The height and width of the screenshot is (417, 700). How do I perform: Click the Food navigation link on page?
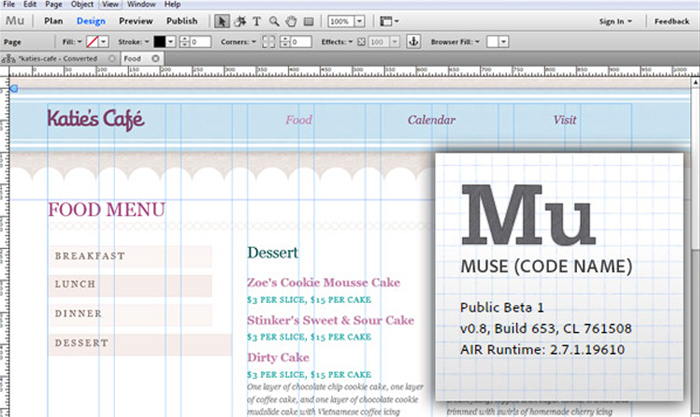click(299, 120)
